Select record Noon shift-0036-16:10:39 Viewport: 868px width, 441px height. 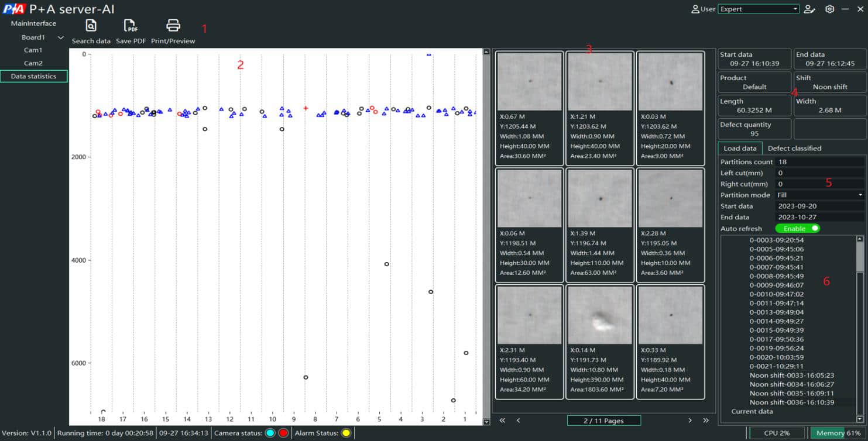[792, 402]
